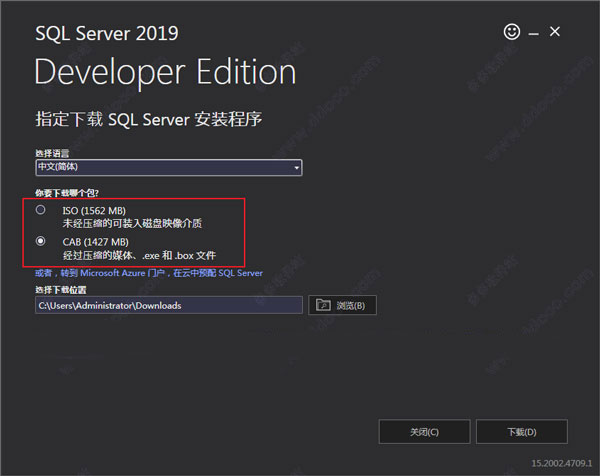Click the smiley feedback icon

(512, 32)
